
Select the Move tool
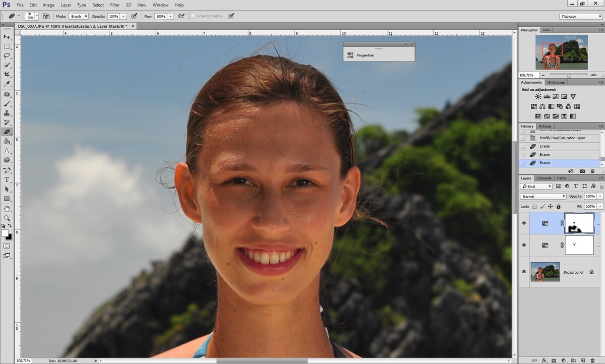pyautogui.click(x=7, y=37)
